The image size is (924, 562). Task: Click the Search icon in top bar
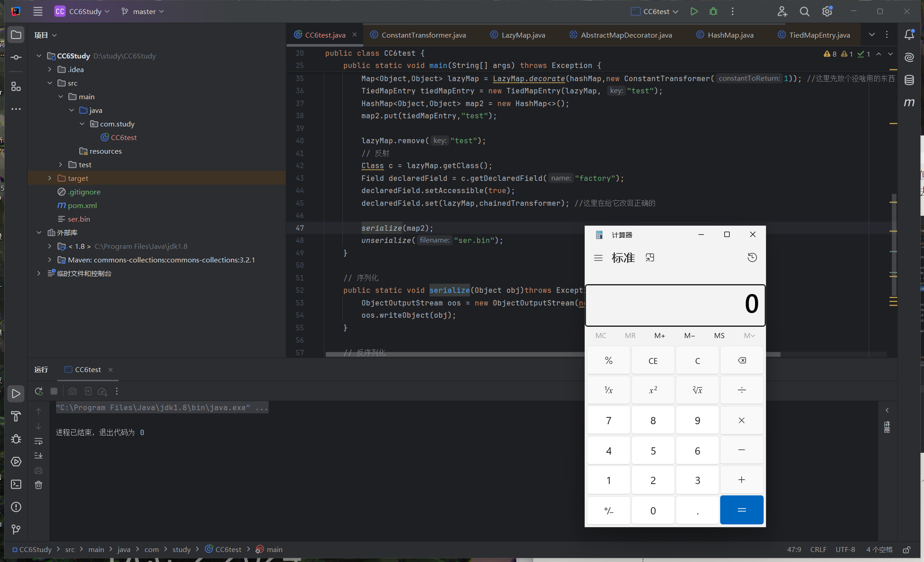805,11
